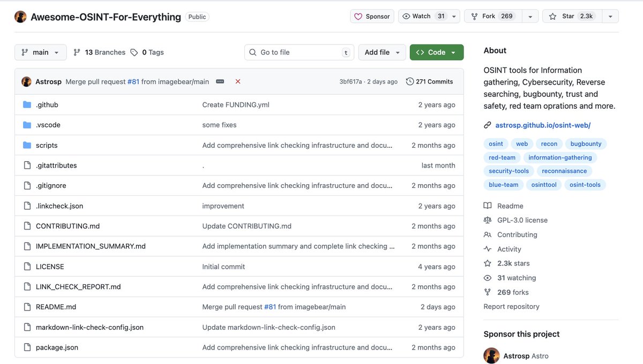Open the 0 Tags link

click(147, 52)
